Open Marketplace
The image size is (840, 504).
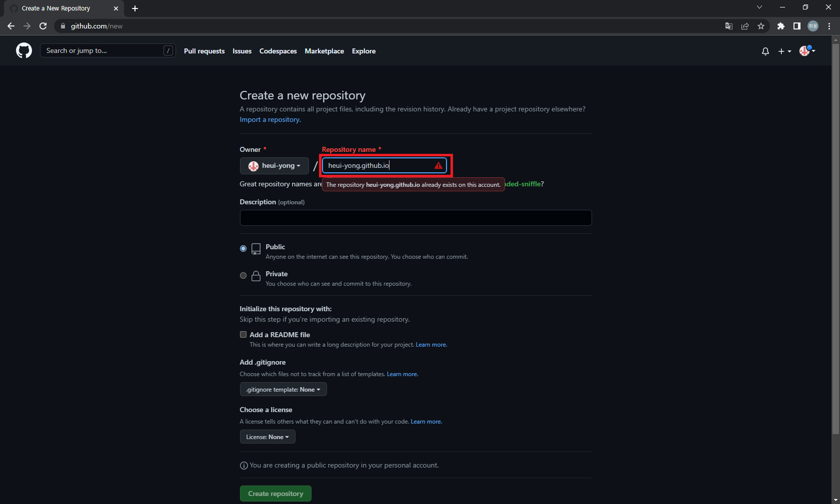coord(324,51)
